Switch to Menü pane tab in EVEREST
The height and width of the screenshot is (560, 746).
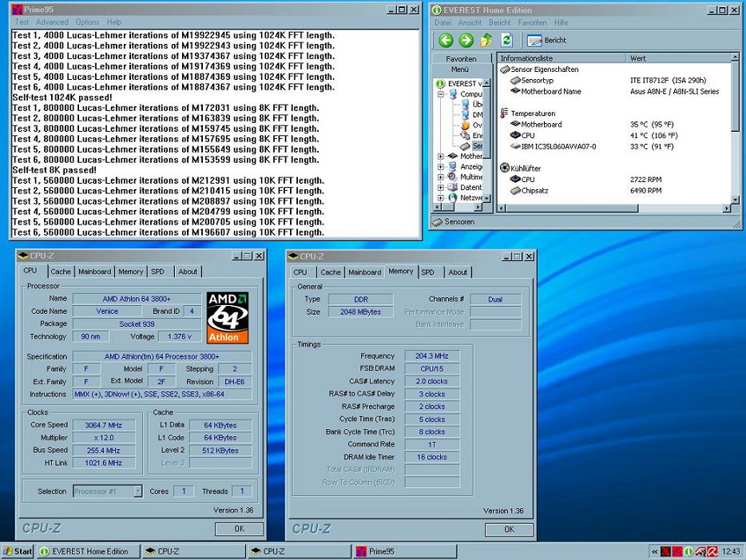tap(460, 70)
